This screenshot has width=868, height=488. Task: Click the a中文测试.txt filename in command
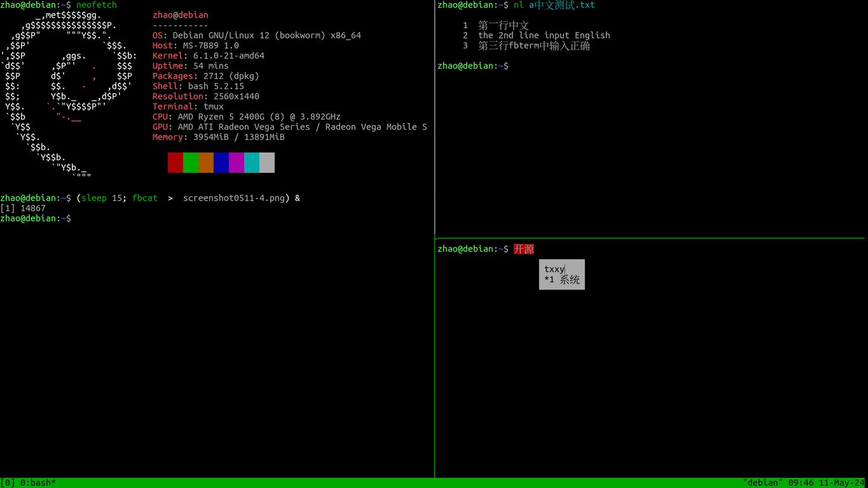click(x=562, y=5)
